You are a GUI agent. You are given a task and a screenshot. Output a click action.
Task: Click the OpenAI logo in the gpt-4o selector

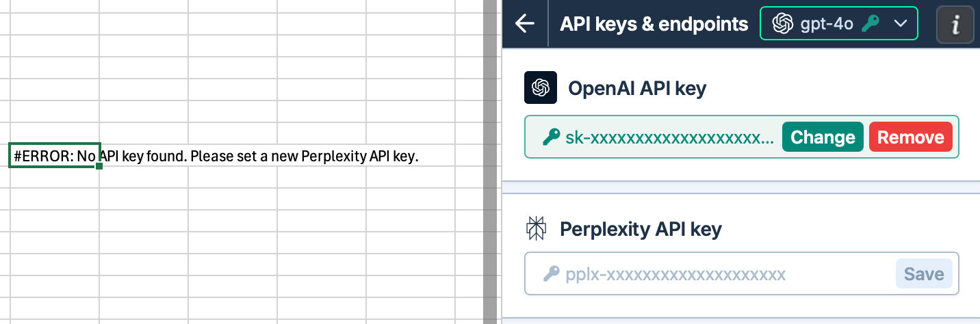782,24
